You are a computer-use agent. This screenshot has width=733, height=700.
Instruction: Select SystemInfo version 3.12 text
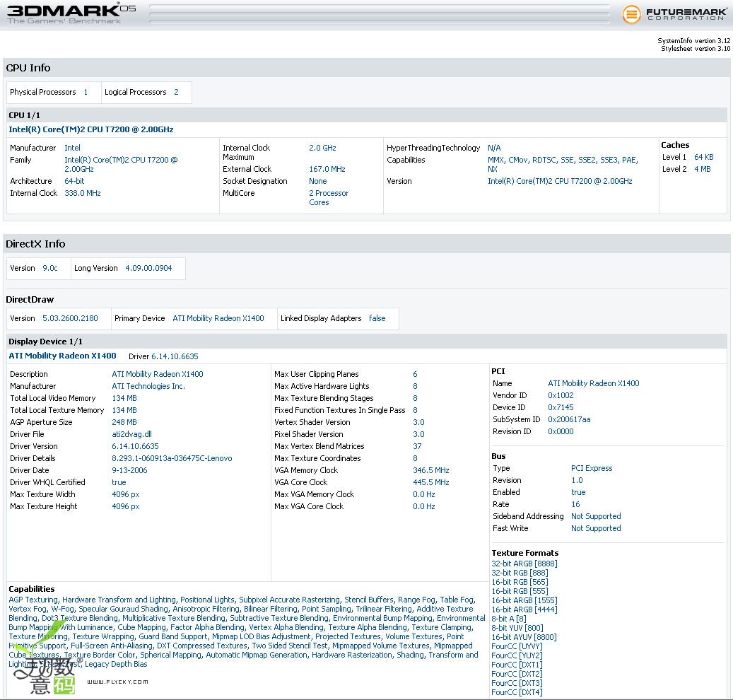click(x=693, y=41)
